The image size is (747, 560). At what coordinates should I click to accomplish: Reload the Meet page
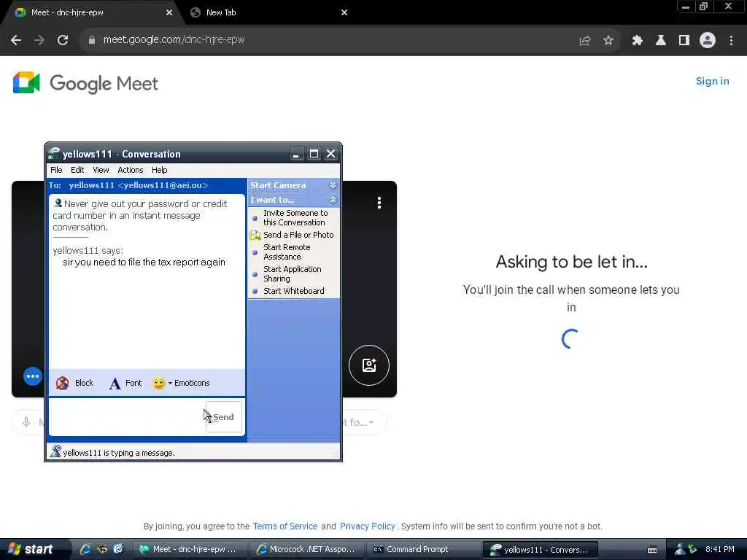coord(63,40)
